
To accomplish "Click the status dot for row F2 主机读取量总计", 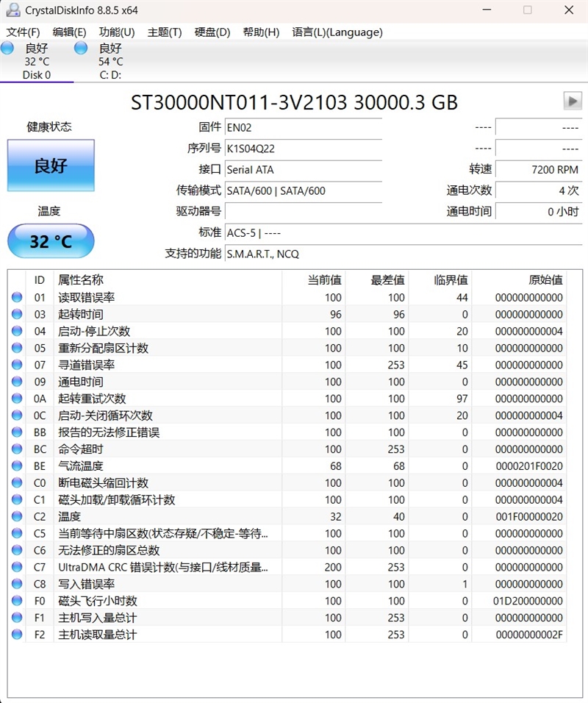I will [x=17, y=635].
